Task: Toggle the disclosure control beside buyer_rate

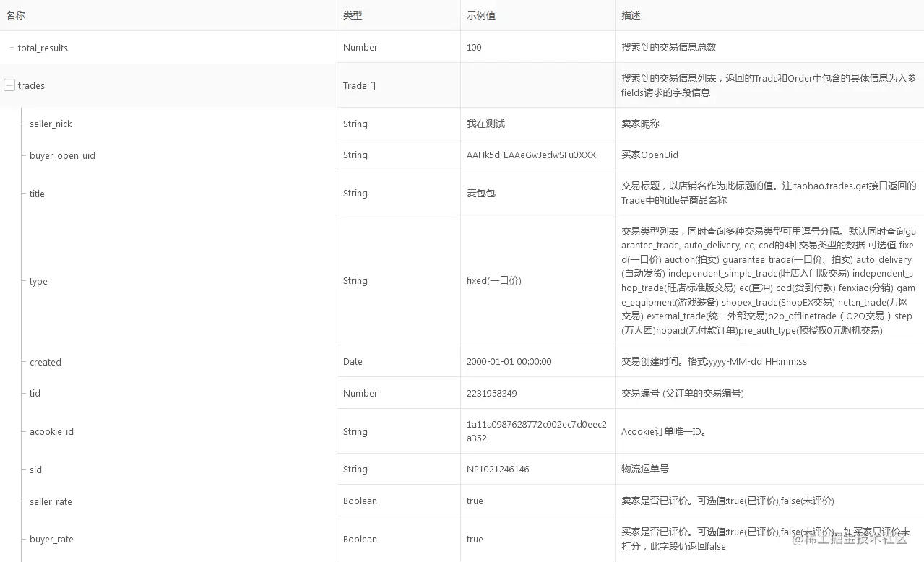Action: coord(22,539)
